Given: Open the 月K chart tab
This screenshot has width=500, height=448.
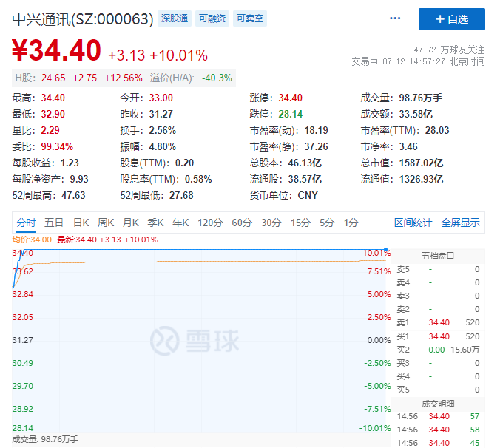Looking at the screenshot, I should point(131,223).
